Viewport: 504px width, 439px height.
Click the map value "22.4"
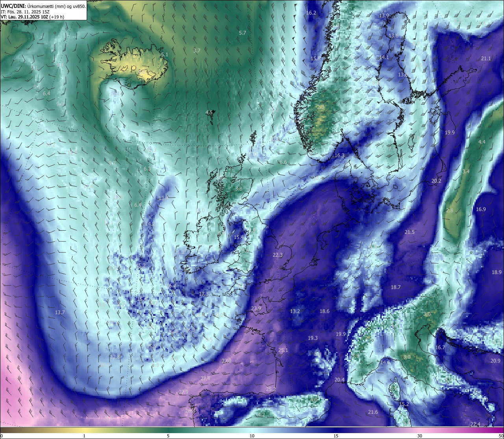click(x=475, y=424)
